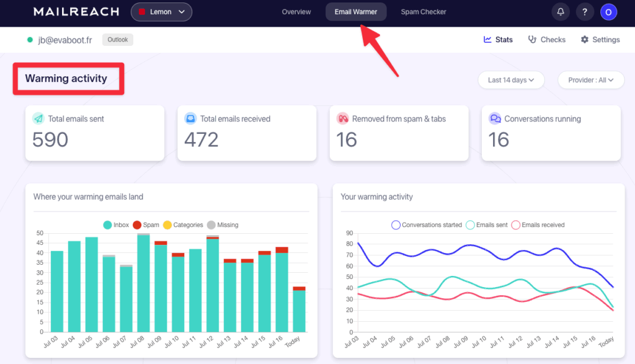This screenshot has height=364, width=635.
Task: Click the Jul 16 bar in landing chart
Action: coord(282,290)
